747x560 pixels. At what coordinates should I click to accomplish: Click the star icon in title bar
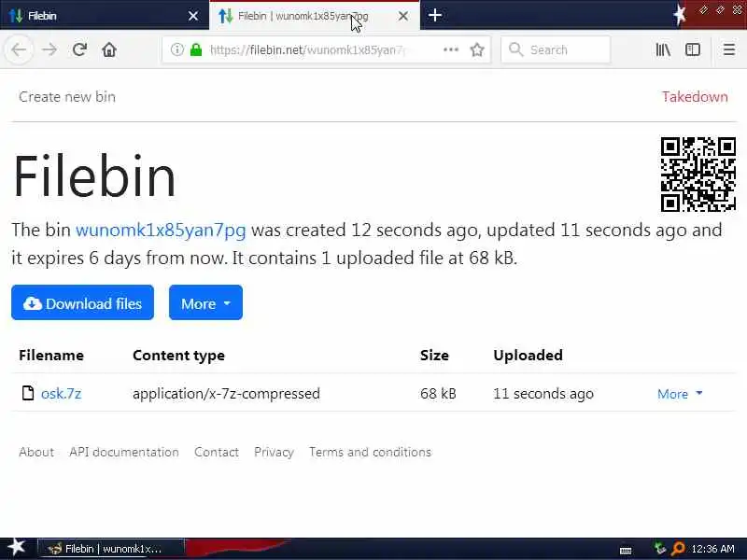680,14
